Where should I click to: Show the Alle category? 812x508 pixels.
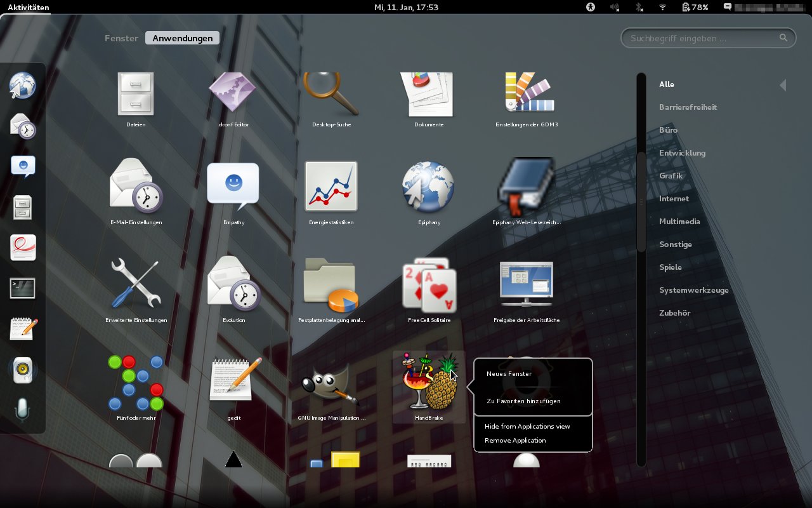[667, 84]
